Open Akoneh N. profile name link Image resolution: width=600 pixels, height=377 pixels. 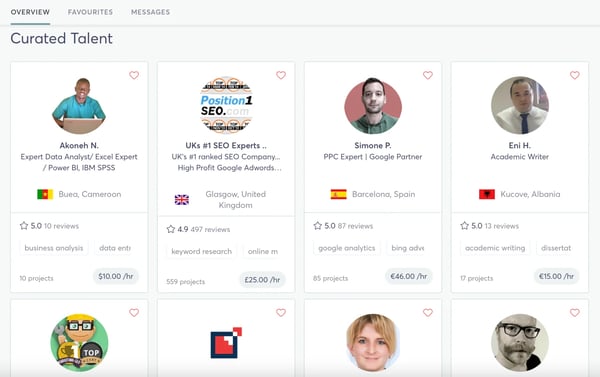pos(79,145)
